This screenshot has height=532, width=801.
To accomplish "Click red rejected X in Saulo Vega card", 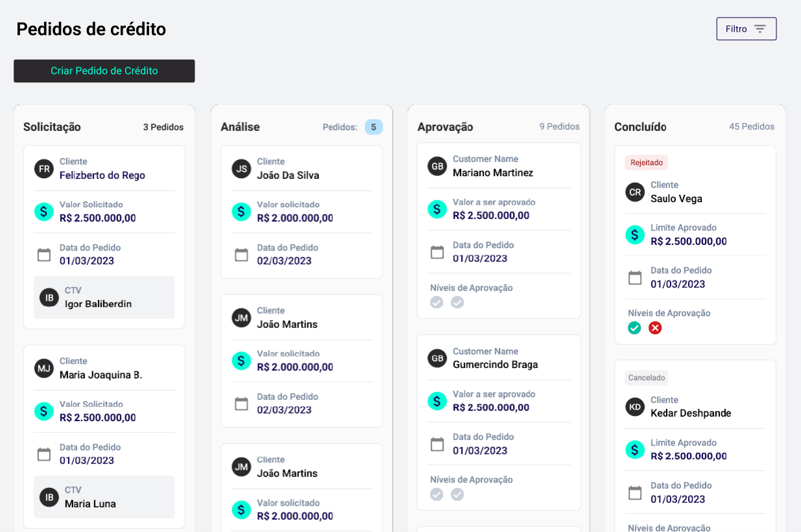I will pyautogui.click(x=655, y=328).
